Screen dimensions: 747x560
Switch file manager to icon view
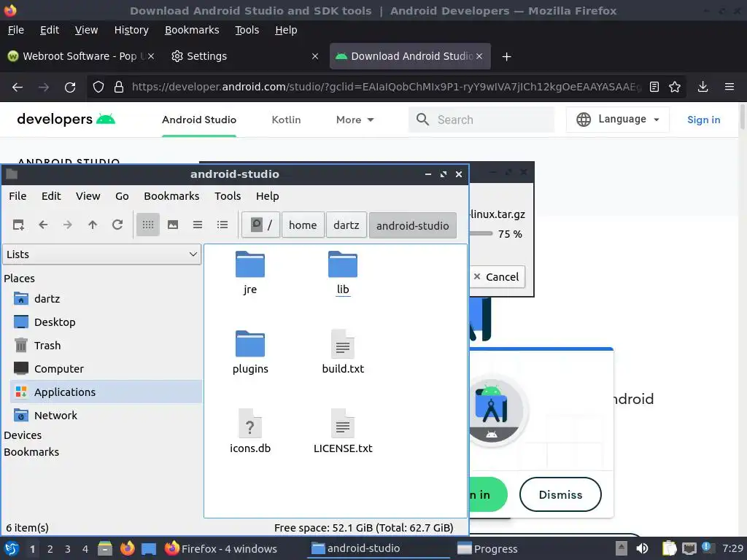[148, 225]
